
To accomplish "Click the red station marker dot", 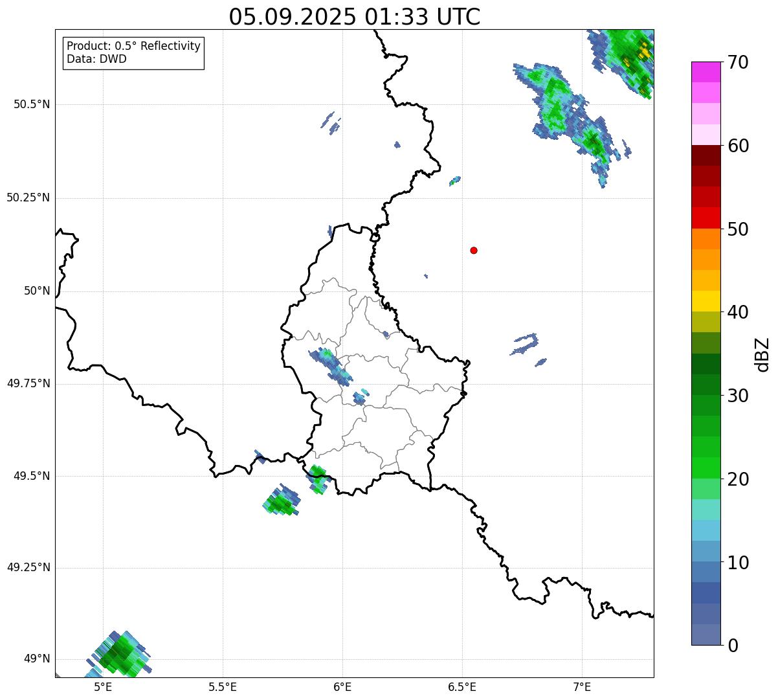I will (474, 250).
